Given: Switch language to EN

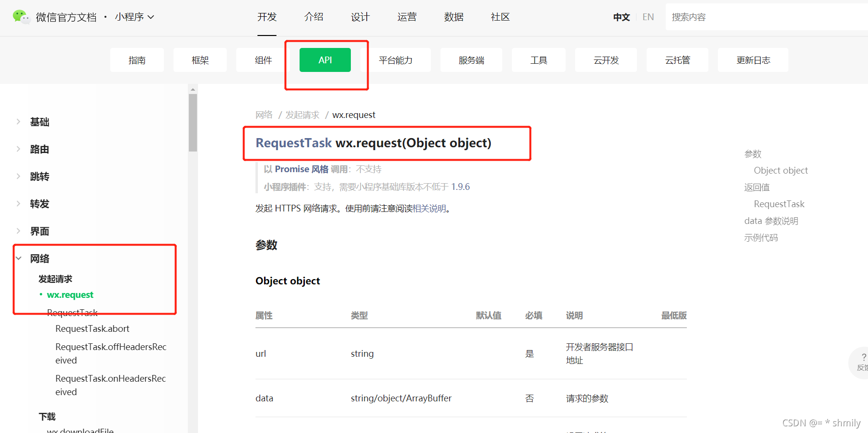Looking at the screenshot, I should [x=648, y=17].
